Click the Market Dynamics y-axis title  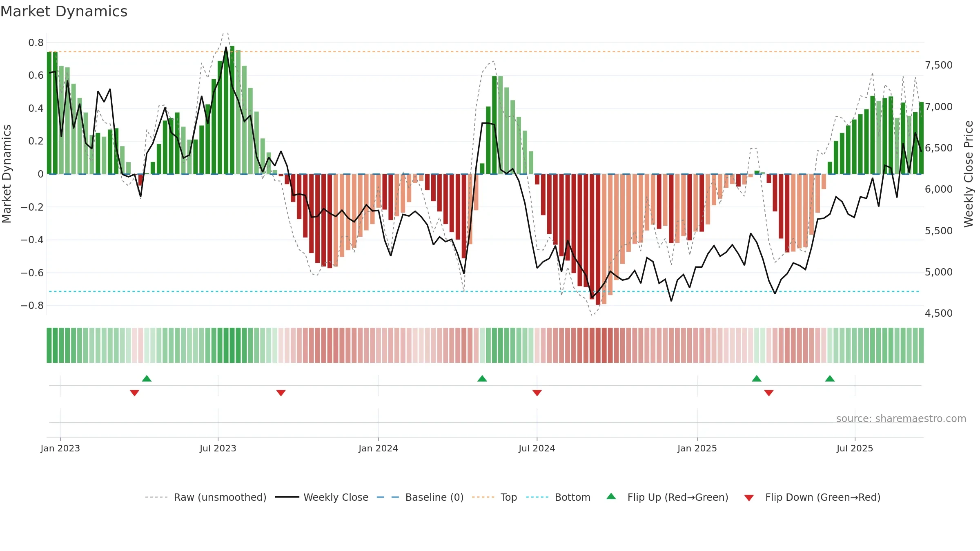[x=7, y=174]
